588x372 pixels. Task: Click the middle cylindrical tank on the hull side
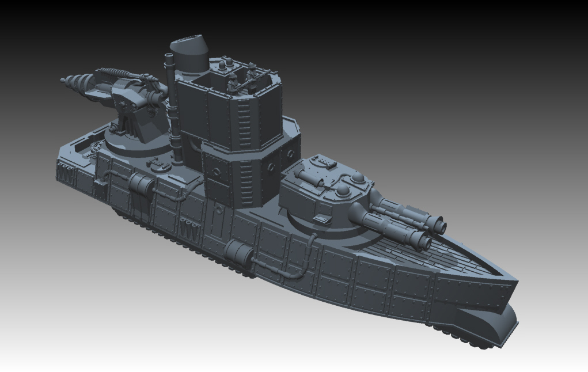tap(236, 252)
